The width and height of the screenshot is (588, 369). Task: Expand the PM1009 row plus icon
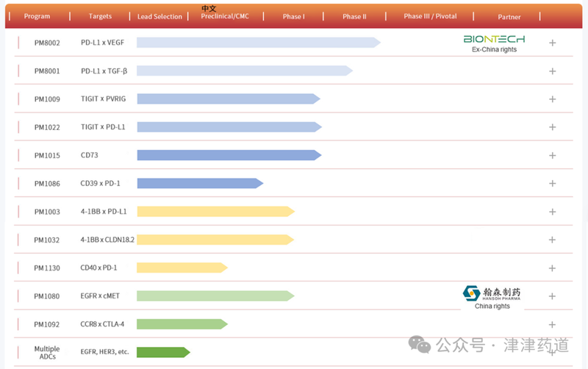click(552, 98)
